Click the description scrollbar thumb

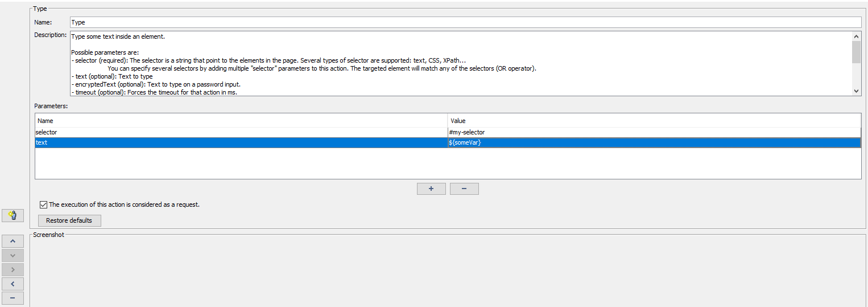point(856,52)
